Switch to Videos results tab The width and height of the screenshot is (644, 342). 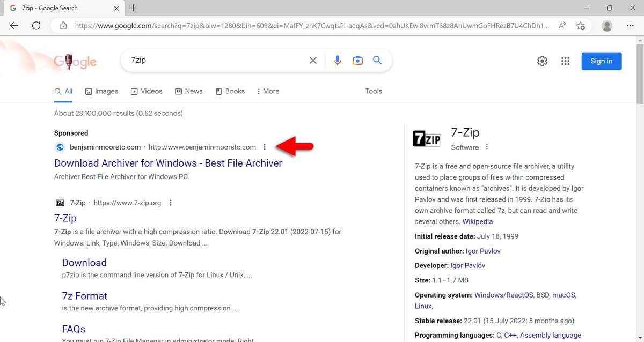click(147, 91)
